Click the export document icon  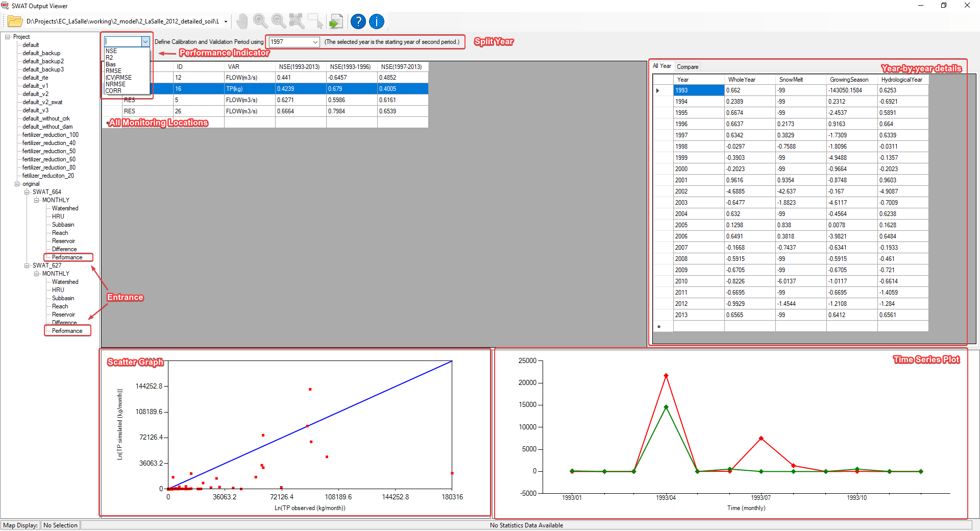coord(336,21)
